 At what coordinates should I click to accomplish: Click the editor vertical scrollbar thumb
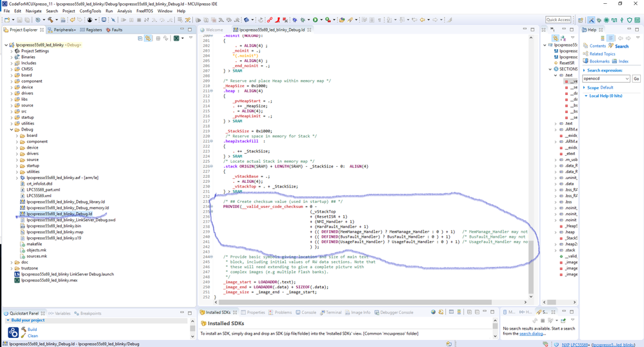click(x=531, y=268)
